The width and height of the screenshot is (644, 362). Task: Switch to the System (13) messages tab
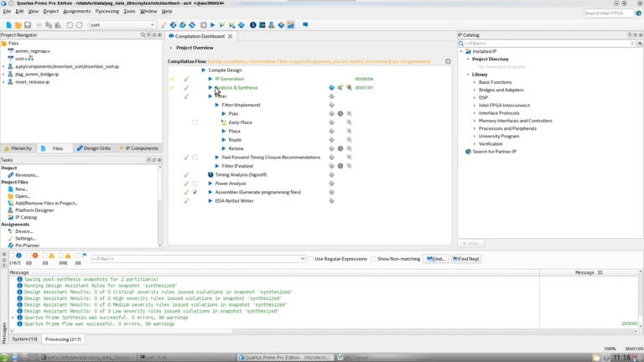(24, 339)
